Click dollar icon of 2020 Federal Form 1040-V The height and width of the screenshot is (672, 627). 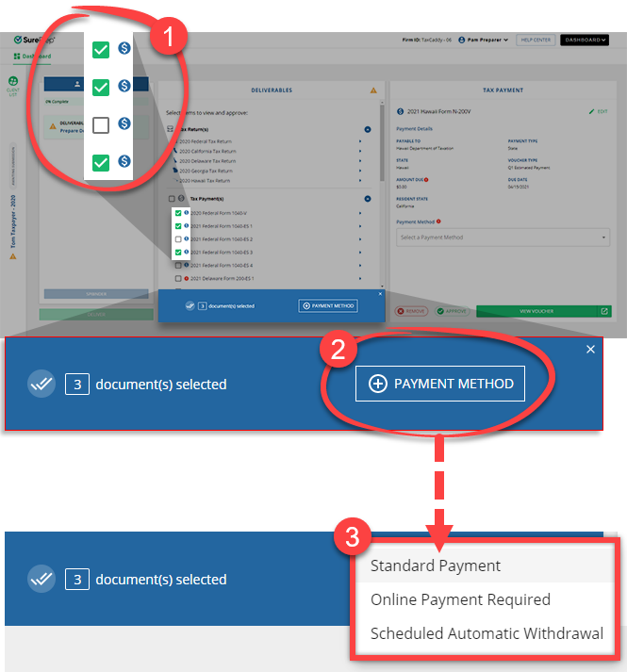point(186,213)
